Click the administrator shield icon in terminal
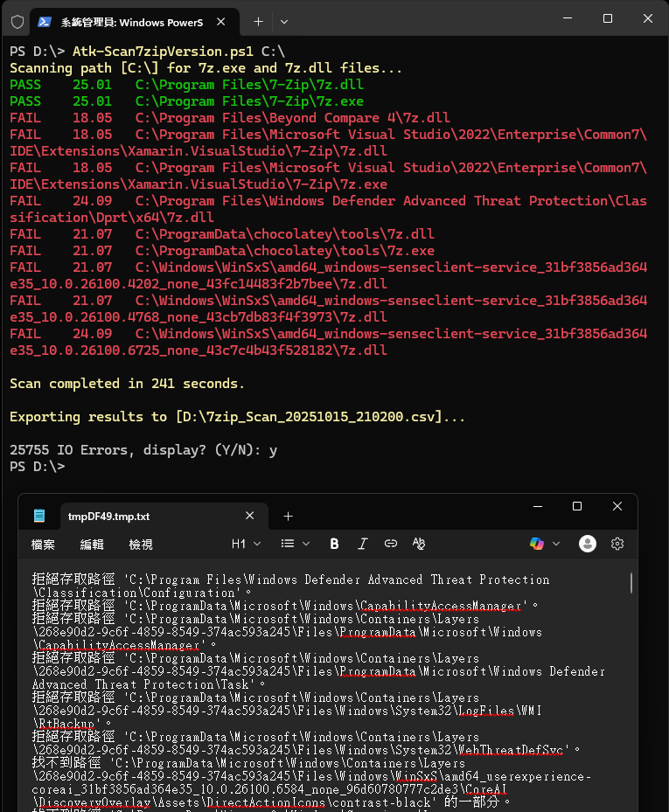This screenshot has height=812, width=669. pyautogui.click(x=17, y=21)
